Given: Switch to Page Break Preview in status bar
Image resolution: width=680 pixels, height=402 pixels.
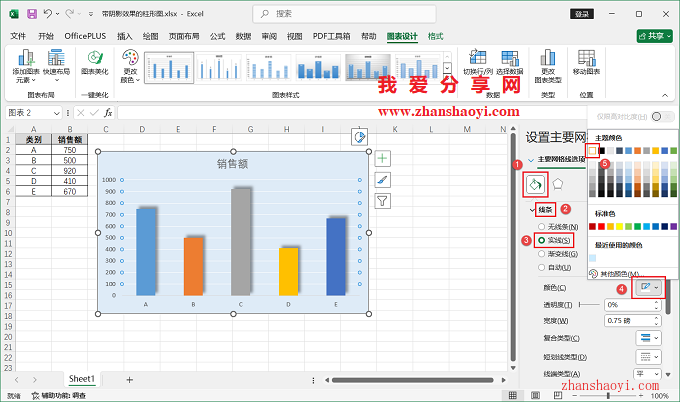Looking at the screenshot, I should (558, 395).
